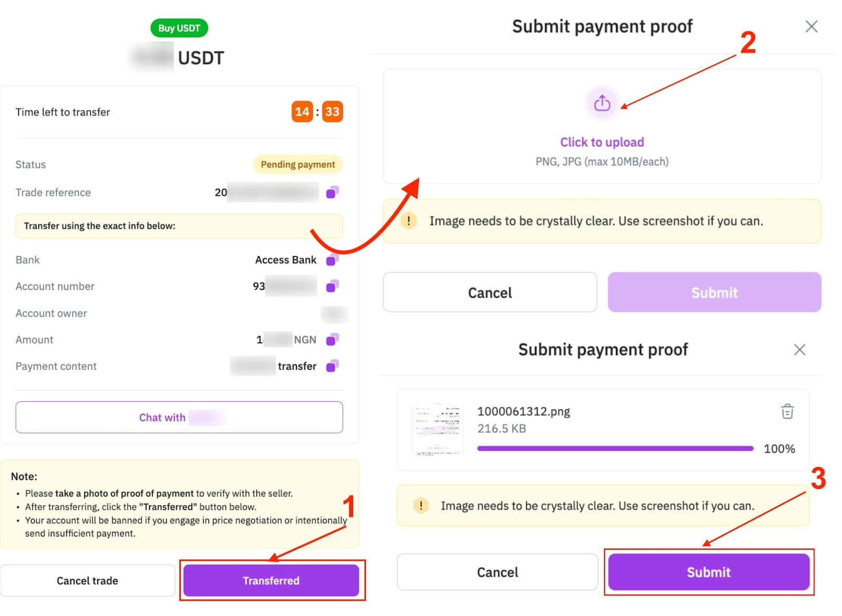Viewport: 842px width, 616px height.
Task: Cancel the upper payment proof dialog
Action: point(490,292)
